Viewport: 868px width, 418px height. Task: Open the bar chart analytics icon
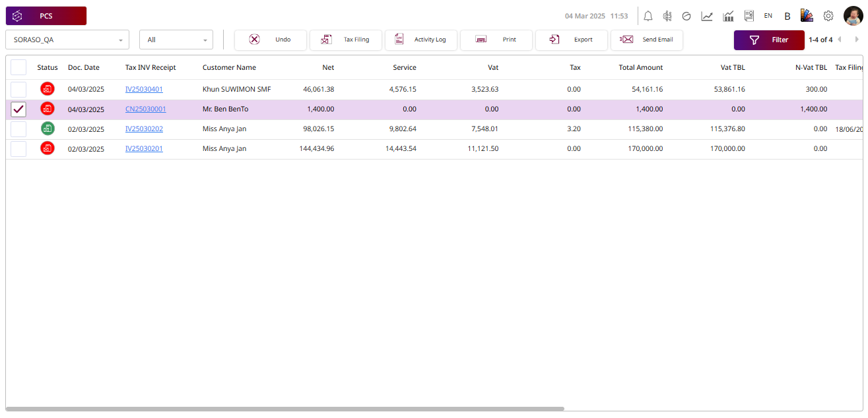point(728,16)
